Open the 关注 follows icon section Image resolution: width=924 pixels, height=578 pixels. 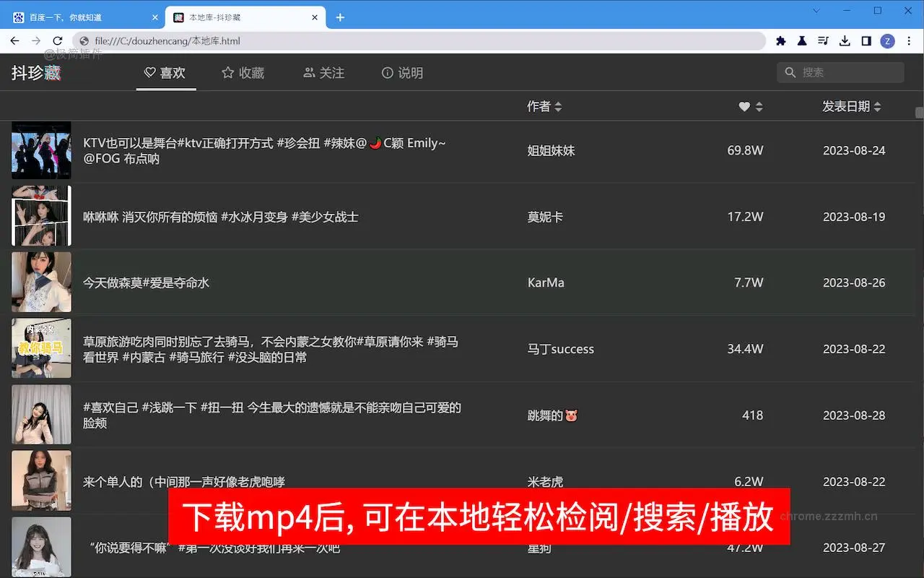(x=323, y=72)
